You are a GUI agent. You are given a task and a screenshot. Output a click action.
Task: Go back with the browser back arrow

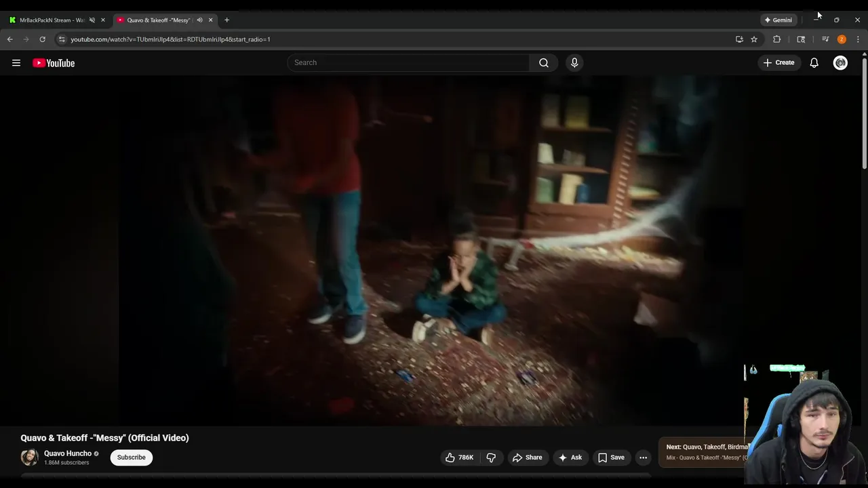tap(10, 39)
